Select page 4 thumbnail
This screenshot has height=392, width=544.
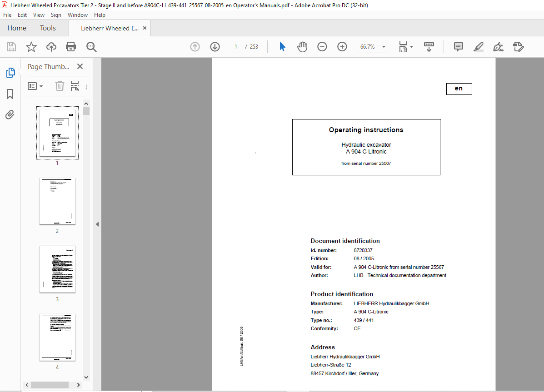point(58,337)
